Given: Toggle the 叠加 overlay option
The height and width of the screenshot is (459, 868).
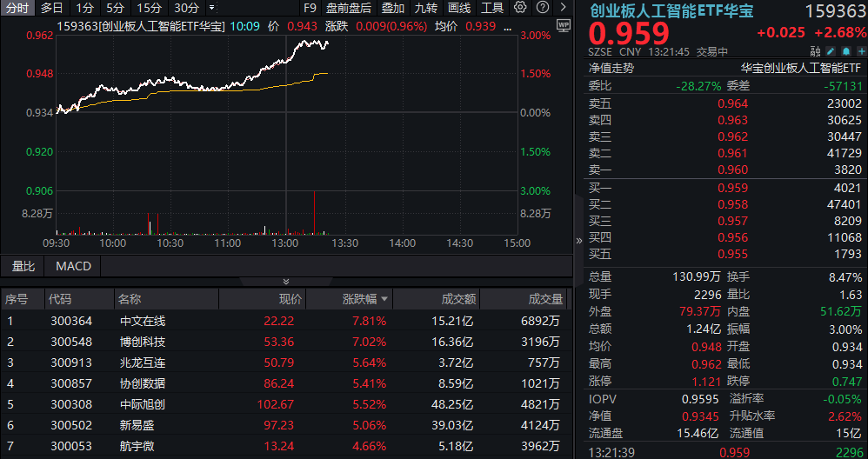Looking at the screenshot, I should pos(393,8).
